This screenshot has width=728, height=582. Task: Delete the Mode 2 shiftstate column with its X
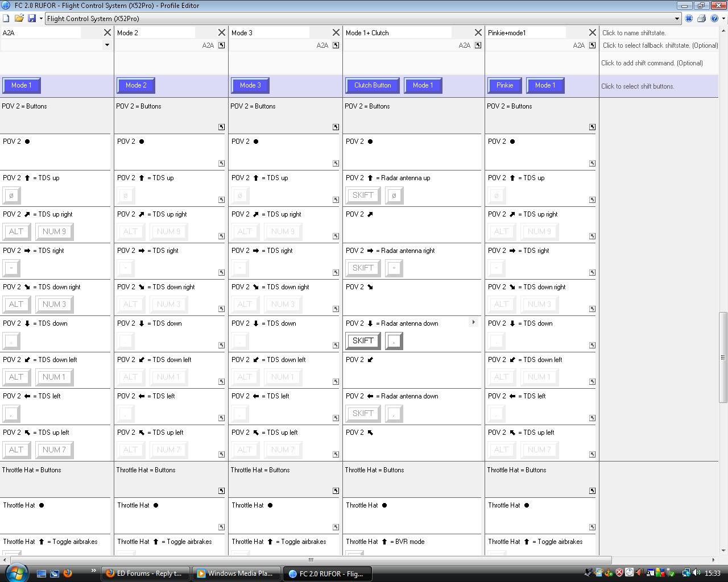pyautogui.click(x=221, y=32)
